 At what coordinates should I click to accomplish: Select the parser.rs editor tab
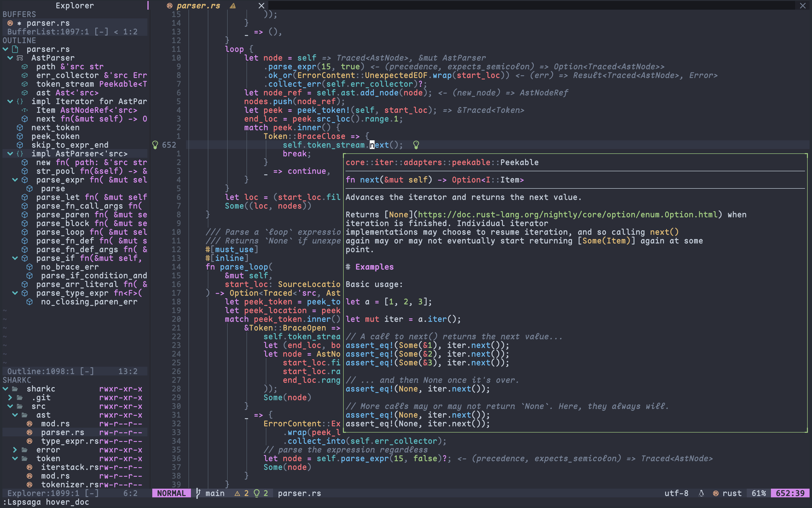tap(198, 6)
